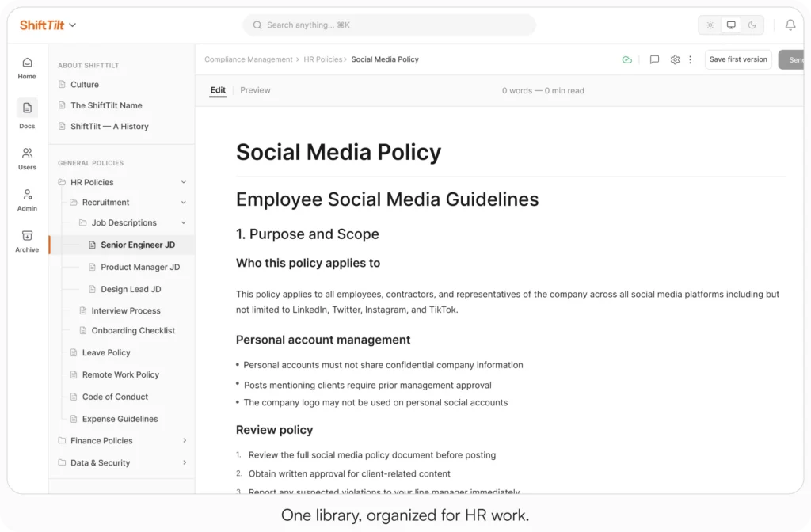Open Product Manager JD document

[x=135, y=267]
